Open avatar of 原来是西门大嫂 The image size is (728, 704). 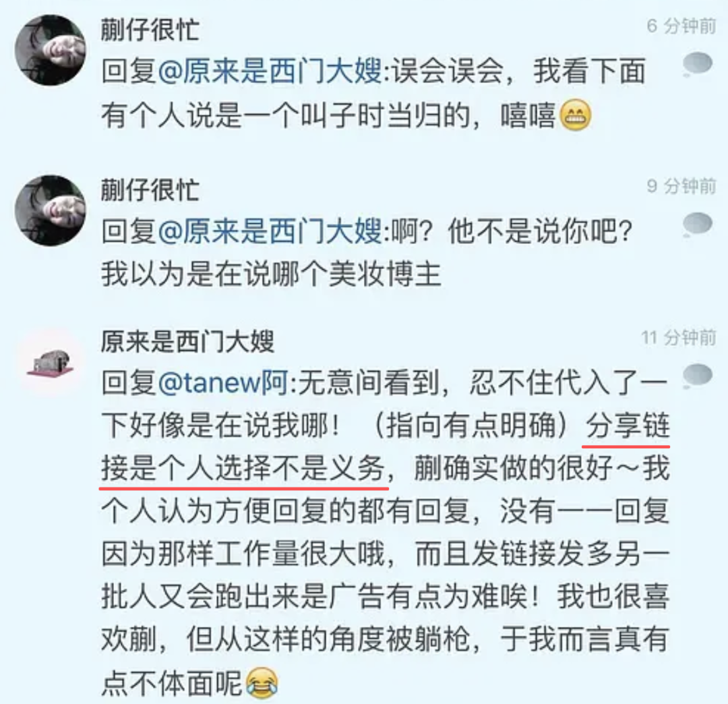click(50, 363)
